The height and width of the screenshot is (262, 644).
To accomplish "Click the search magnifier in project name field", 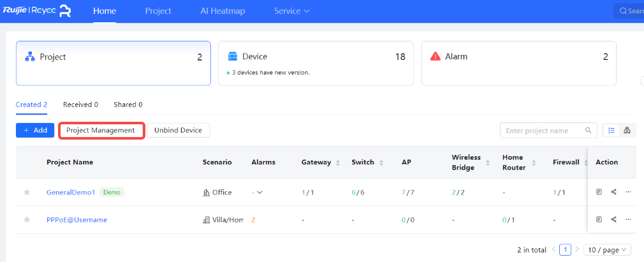I will pos(589,131).
